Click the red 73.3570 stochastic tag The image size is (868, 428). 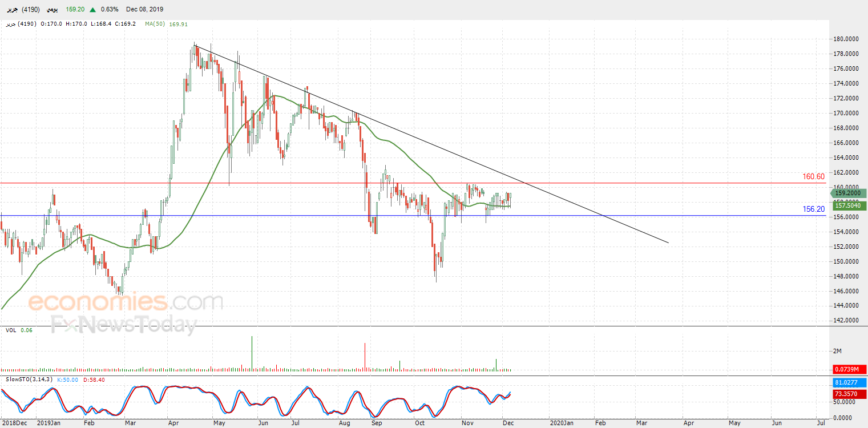(850, 394)
